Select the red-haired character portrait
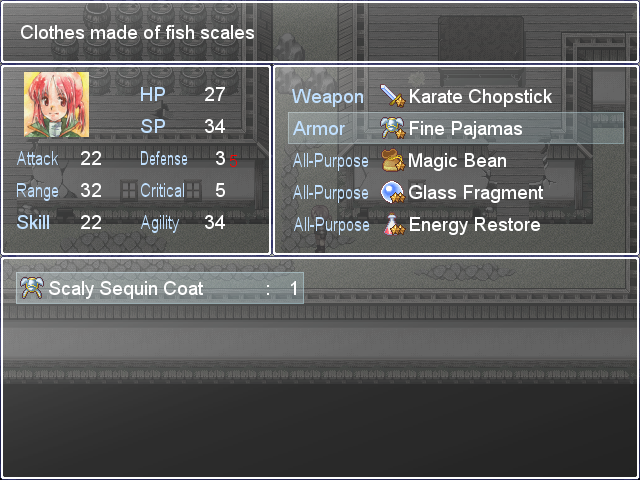 (56, 104)
